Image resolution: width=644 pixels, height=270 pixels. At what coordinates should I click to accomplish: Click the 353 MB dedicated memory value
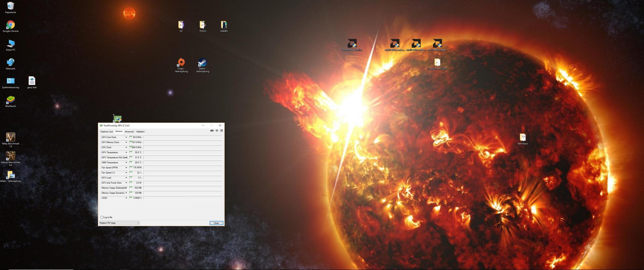(138, 188)
